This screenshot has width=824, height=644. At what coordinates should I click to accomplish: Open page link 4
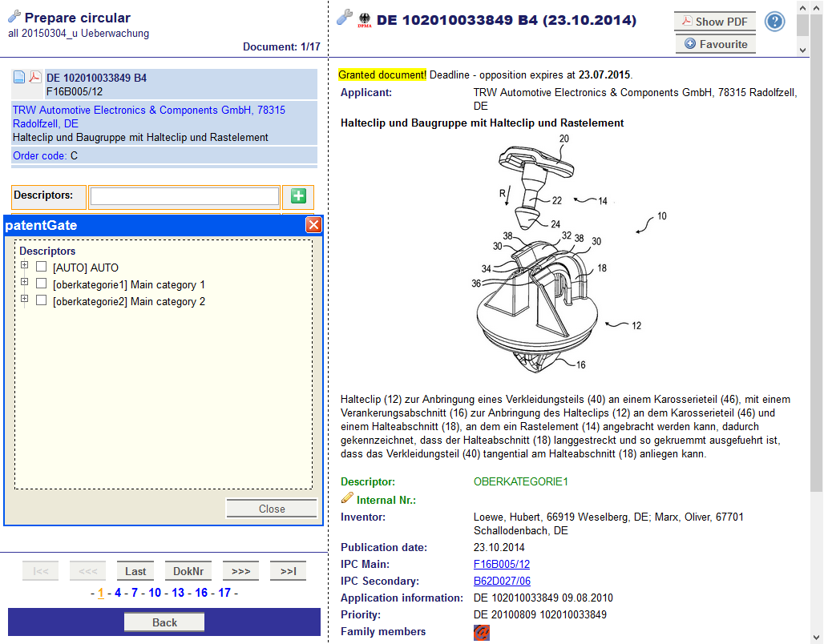pos(118,593)
